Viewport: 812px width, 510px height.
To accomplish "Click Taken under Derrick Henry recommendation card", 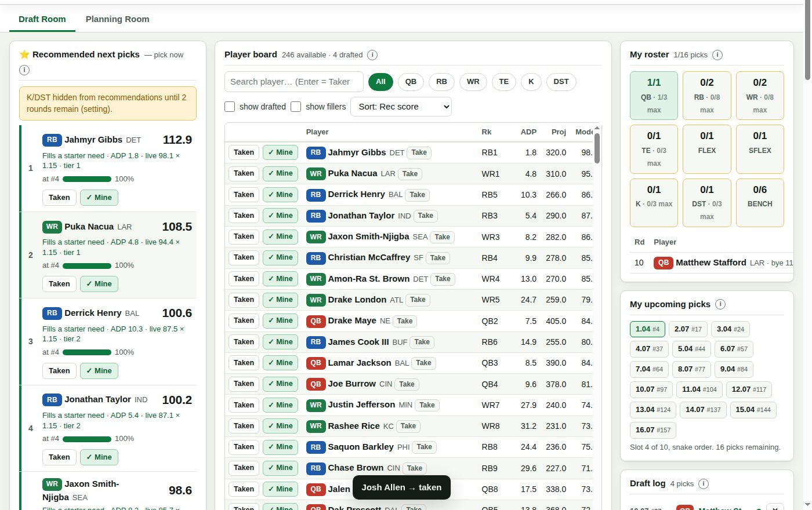I will pos(59,371).
